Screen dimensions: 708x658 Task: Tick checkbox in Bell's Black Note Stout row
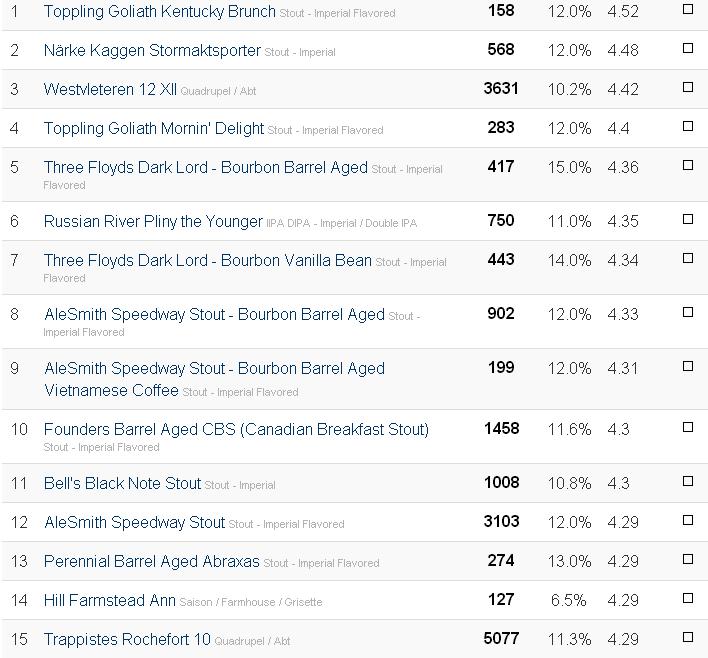pos(688,481)
